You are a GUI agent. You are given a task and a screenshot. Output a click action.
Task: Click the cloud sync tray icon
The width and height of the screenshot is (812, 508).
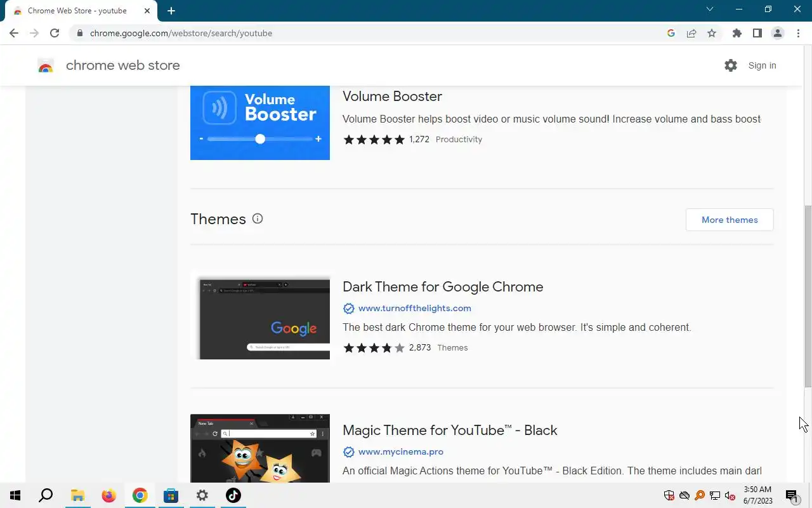684,495
